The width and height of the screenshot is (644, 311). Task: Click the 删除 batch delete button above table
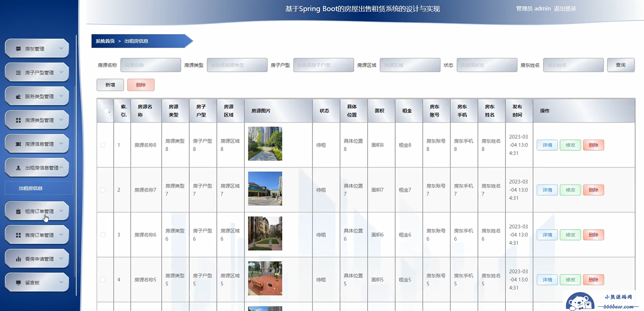[x=141, y=85]
